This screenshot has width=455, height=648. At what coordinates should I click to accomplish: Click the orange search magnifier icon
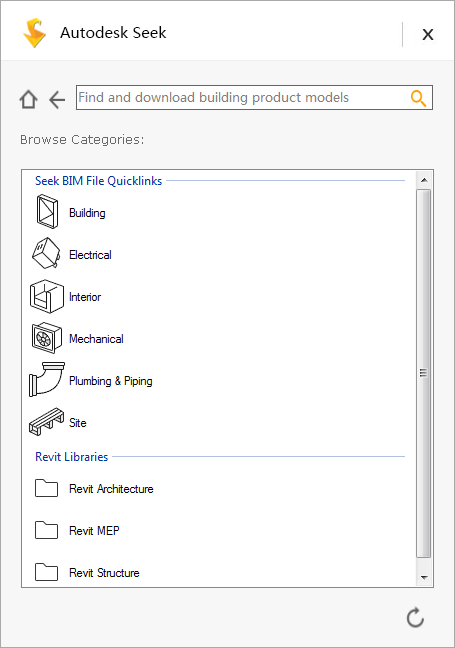(418, 98)
